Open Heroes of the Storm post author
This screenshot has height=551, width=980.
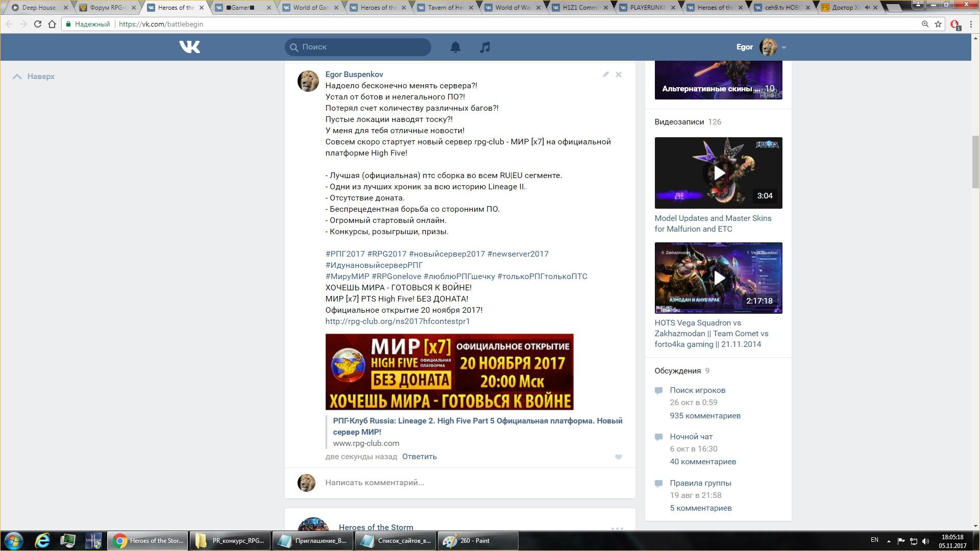pyautogui.click(x=376, y=527)
